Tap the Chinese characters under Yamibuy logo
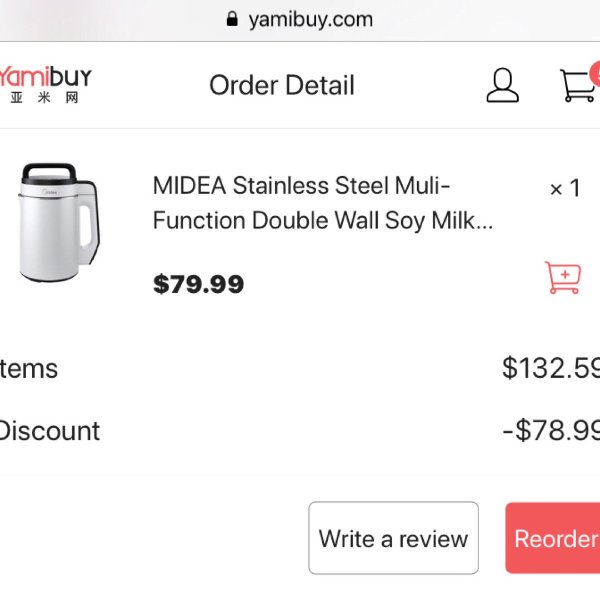This screenshot has width=600, height=600. (x=44, y=98)
